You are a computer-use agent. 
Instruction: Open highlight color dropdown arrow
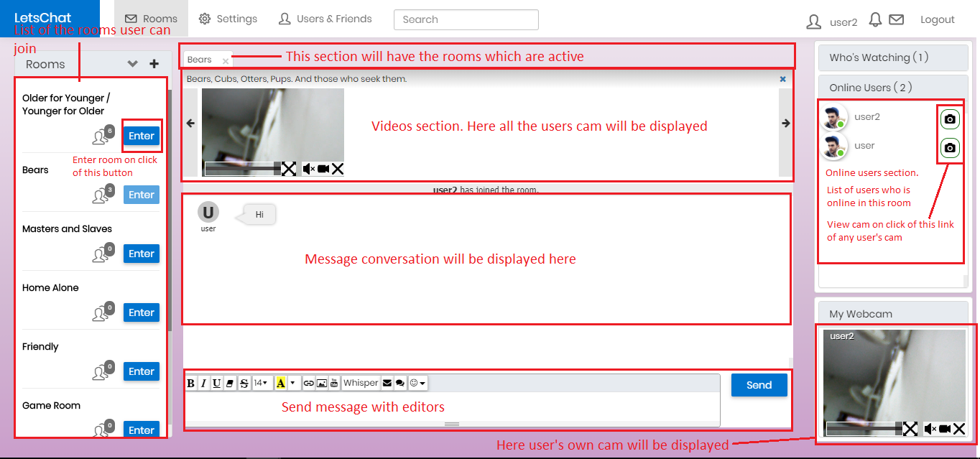(x=293, y=384)
